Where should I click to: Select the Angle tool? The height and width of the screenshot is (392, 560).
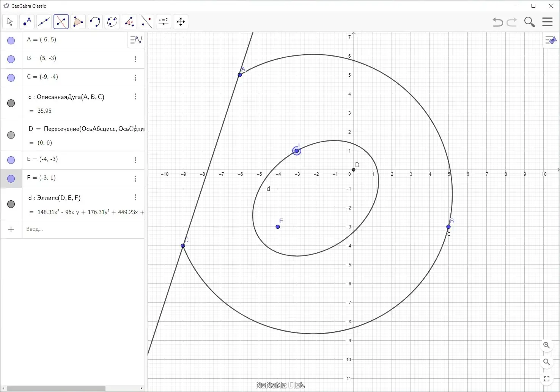click(x=129, y=22)
